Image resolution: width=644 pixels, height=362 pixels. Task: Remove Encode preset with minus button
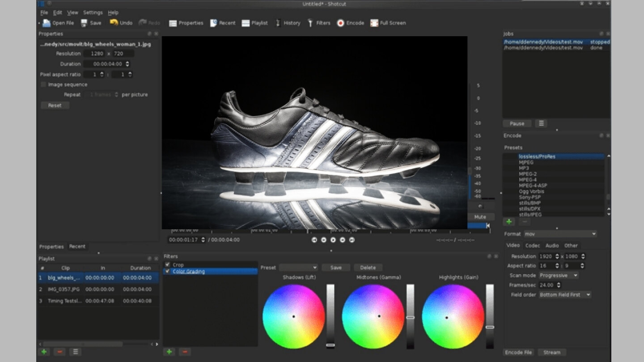pyautogui.click(x=525, y=222)
